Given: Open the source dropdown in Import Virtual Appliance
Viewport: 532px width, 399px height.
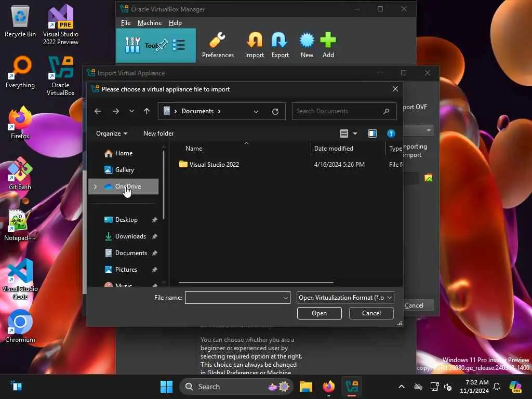Looking at the screenshot, I should click(429, 130).
